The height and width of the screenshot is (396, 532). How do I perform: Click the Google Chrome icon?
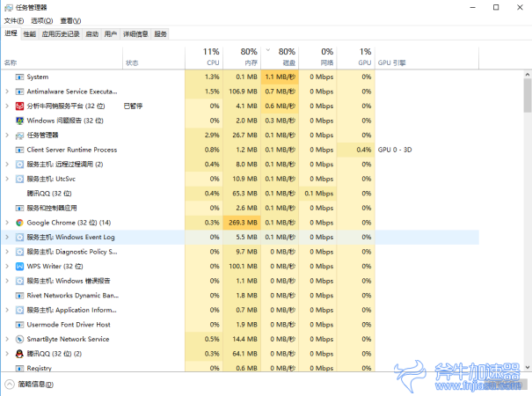coord(19,223)
